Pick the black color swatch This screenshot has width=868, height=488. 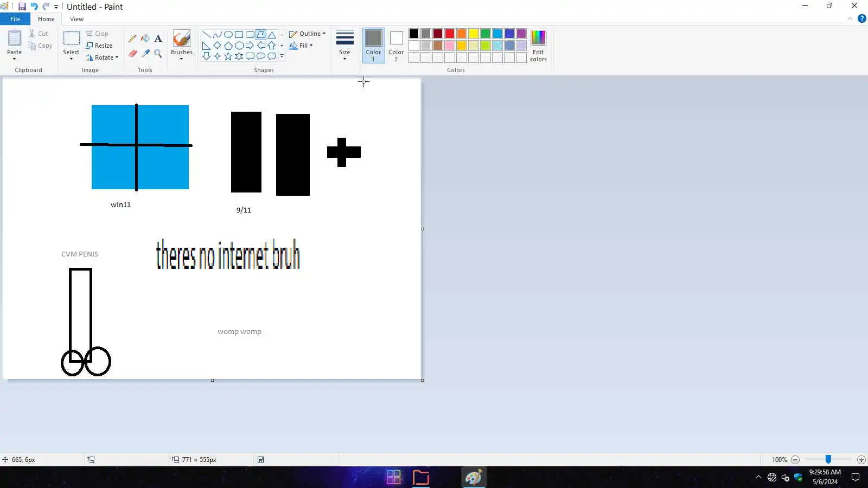pos(414,34)
